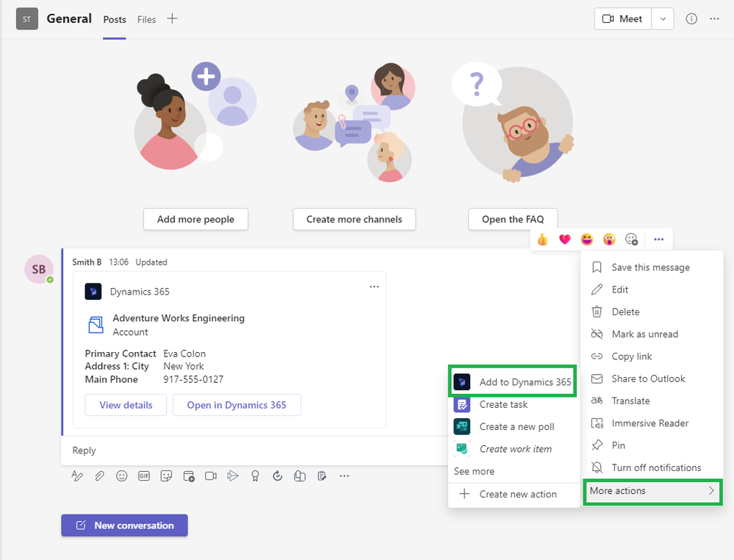Select Mark as unread

(x=652, y=334)
